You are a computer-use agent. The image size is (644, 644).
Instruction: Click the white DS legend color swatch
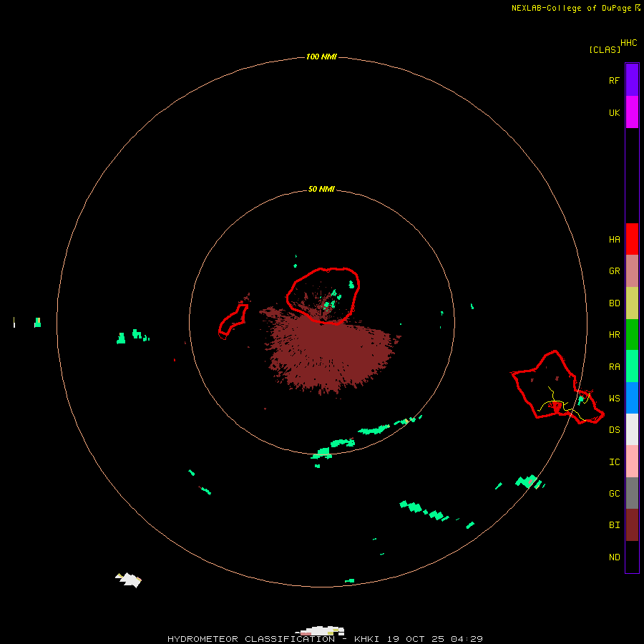(632, 429)
